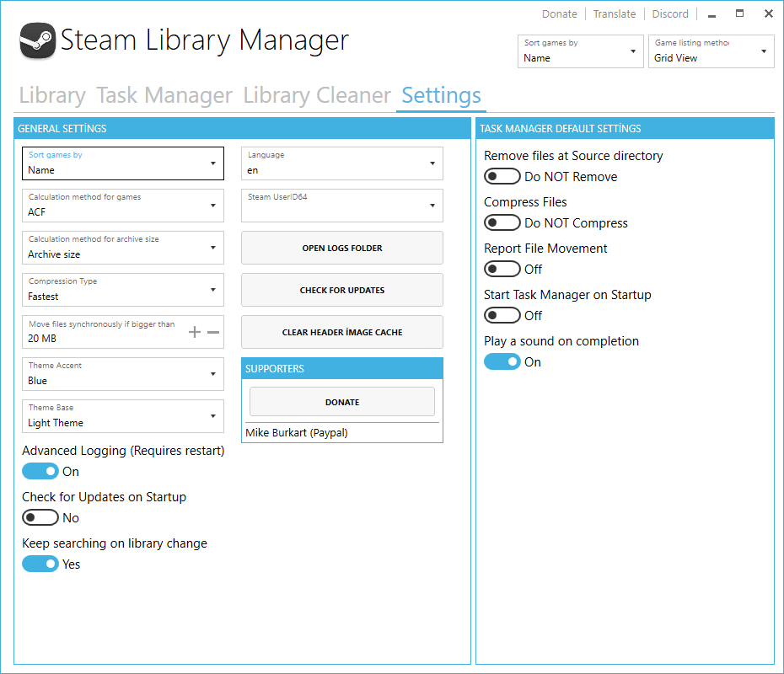This screenshot has height=674, width=784.
Task: Toggle Remove files at Source directory
Action: [x=502, y=176]
